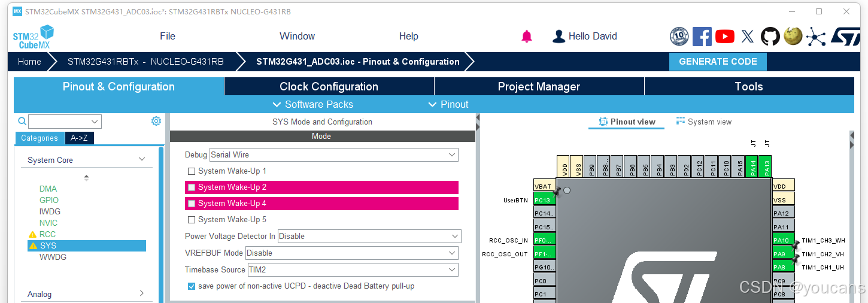Select WWDG in System Core
The height and width of the screenshot is (303, 868).
[53, 257]
